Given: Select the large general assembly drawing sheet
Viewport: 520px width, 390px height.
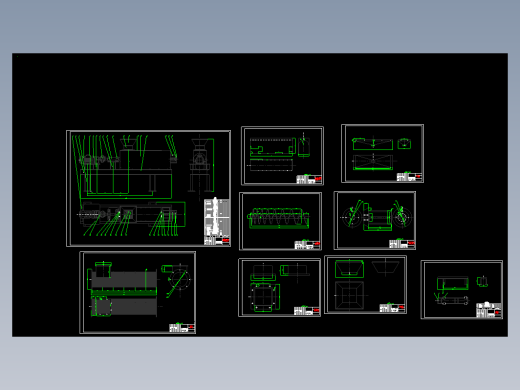Looking at the screenshot, I should tap(148, 188).
